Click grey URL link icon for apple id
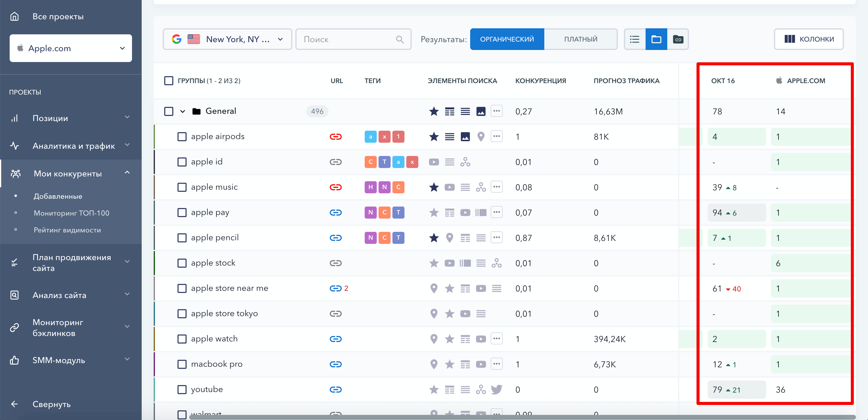Screen dimensions: 868x420 click(x=335, y=162)
